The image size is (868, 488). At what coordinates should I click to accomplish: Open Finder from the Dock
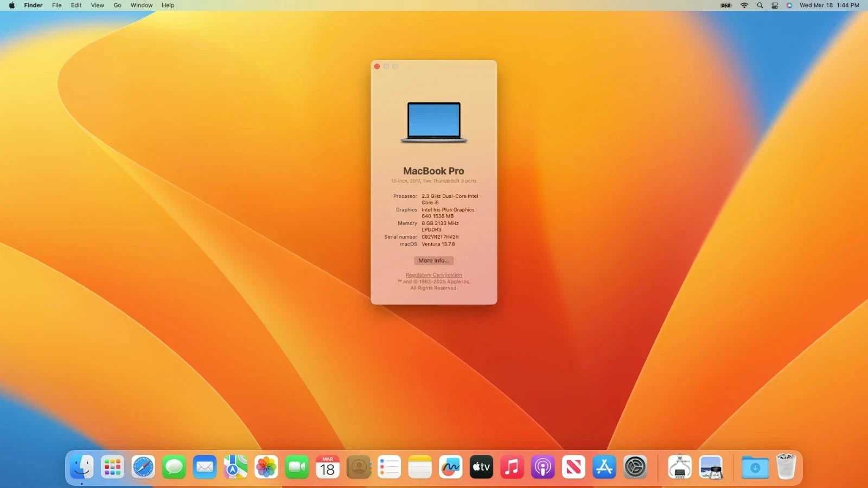tap(82, 467)
